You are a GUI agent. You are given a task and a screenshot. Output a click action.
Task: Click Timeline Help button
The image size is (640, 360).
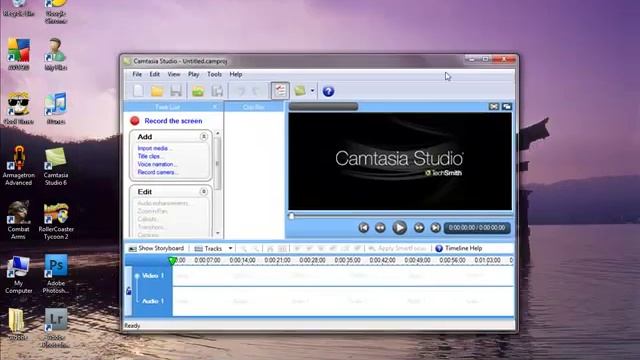point(459,248)
